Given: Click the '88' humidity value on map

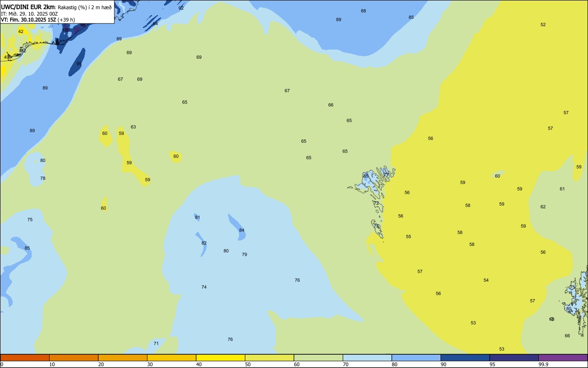Looking at the screenshot, I should click(x=363, y=11).
